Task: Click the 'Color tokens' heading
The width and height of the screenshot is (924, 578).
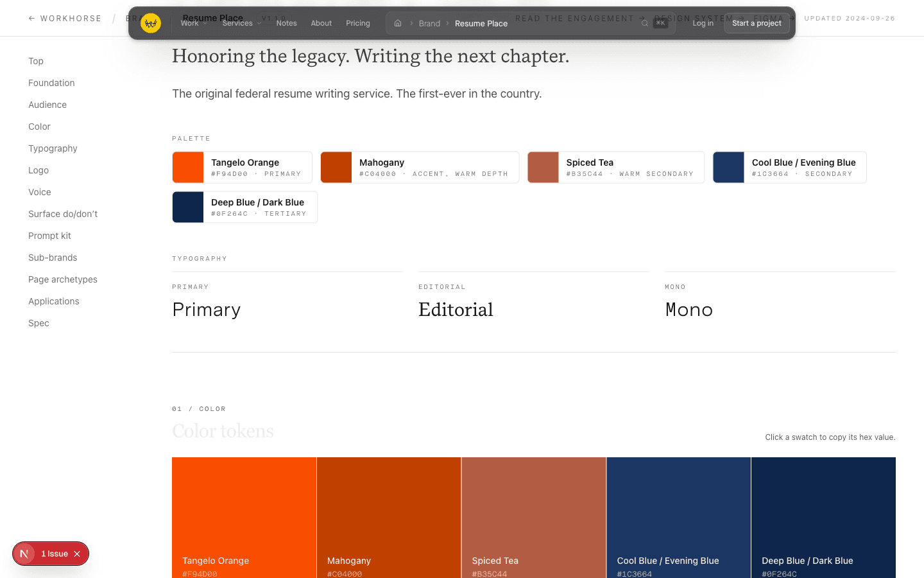Action: (x=223, y=431)
